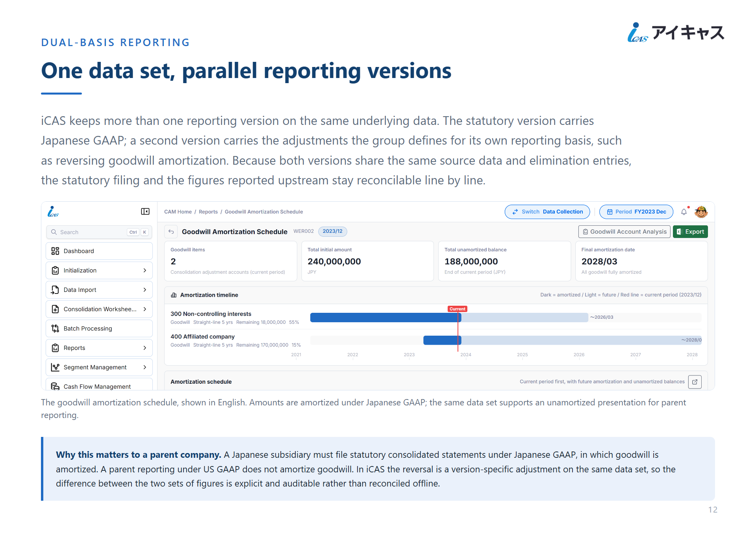Click the Consolidation Worksheet icon
This screenshot has width=756, height=535.
tap(55, 309)
